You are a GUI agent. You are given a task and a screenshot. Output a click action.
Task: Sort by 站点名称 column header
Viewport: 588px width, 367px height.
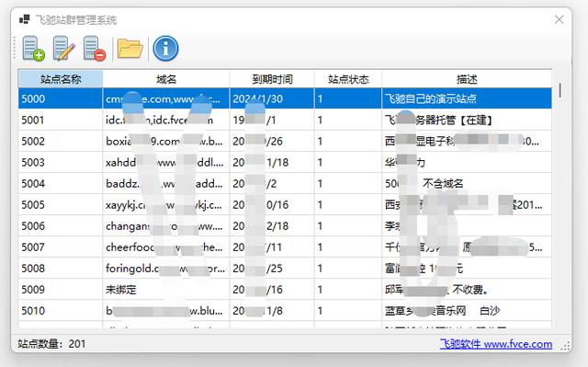[x=61, y=79]
